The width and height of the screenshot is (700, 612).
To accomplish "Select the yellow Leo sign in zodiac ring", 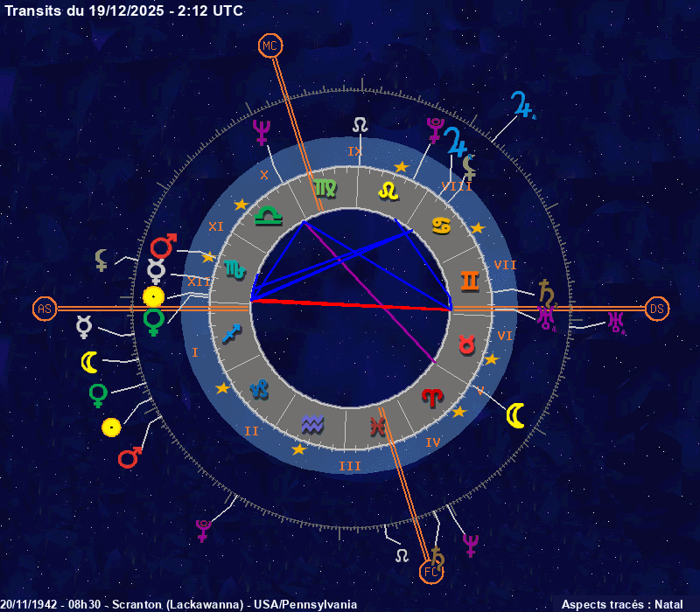I will [388, 190].
